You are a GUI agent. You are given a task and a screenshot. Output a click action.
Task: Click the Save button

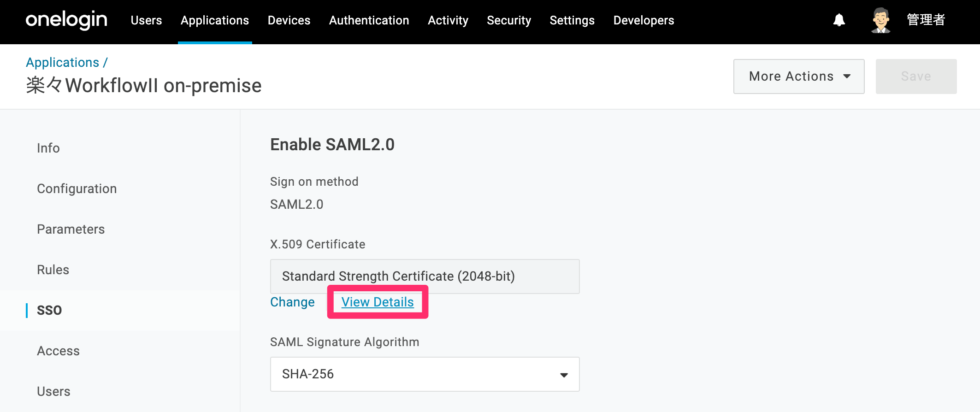pos(916,77)
